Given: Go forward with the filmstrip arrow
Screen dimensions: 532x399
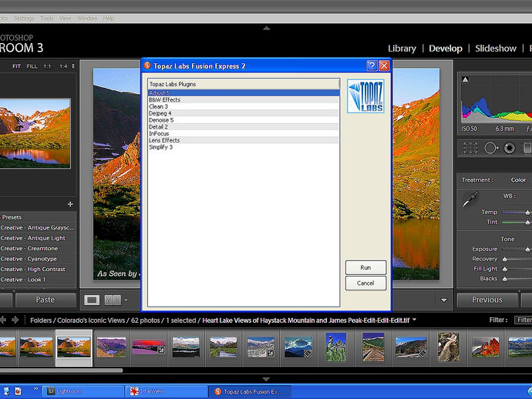Looking at the screenshot, I should [15, 320].
